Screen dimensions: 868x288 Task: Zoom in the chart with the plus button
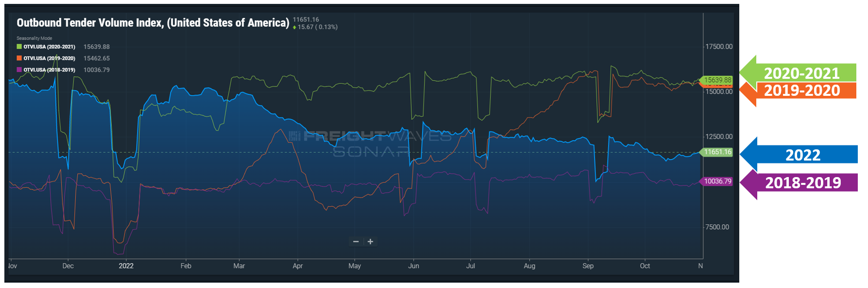pos(370,242)
